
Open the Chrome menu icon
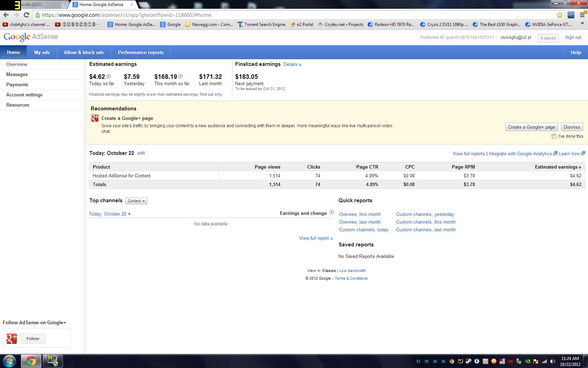click(582, 15)
